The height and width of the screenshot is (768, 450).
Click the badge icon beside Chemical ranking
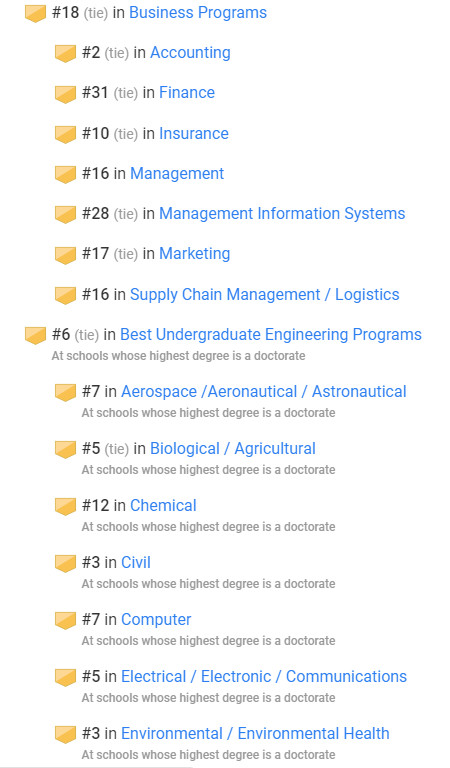click(65, 507)
